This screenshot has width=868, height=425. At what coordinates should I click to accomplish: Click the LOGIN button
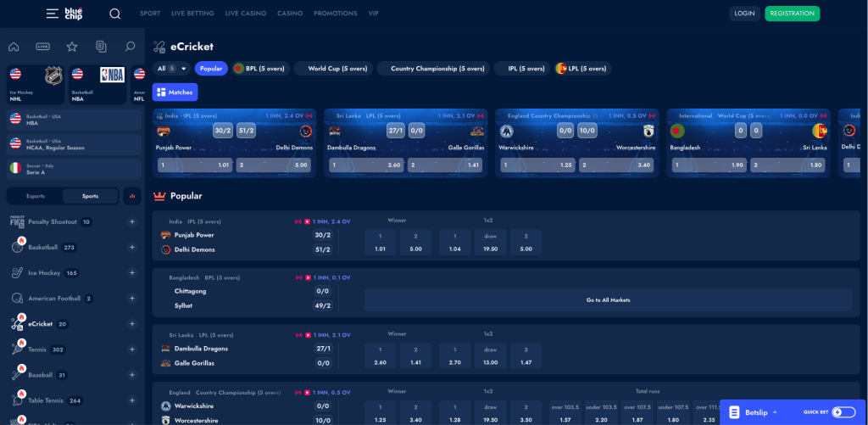744,14
